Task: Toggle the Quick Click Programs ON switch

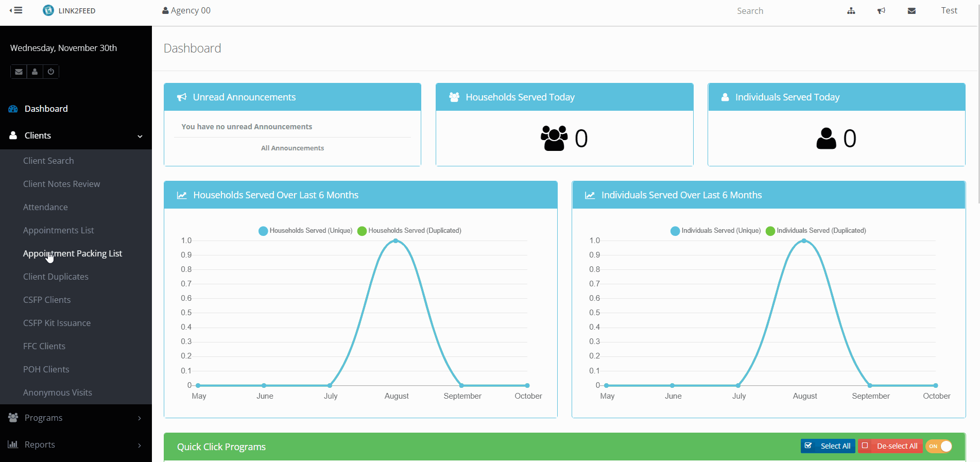Action: (939, 446)
